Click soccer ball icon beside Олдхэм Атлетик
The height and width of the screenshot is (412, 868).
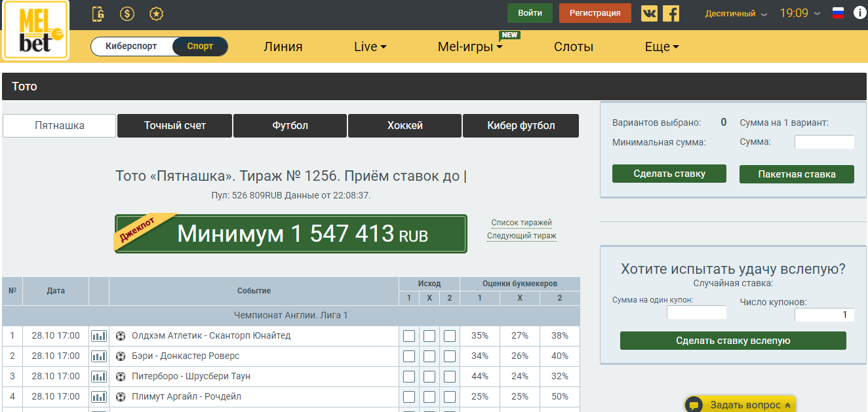click(x=121, y=336)
